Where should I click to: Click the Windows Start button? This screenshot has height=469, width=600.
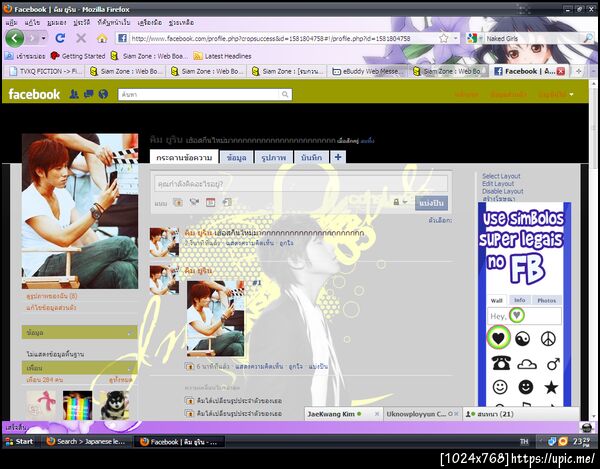[x=19, y=441]
